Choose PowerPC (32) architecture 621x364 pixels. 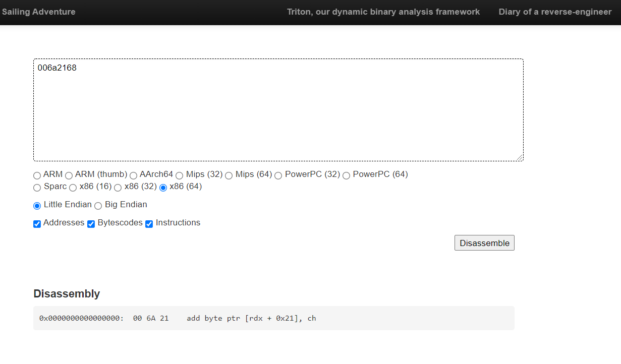coord(278,175)
